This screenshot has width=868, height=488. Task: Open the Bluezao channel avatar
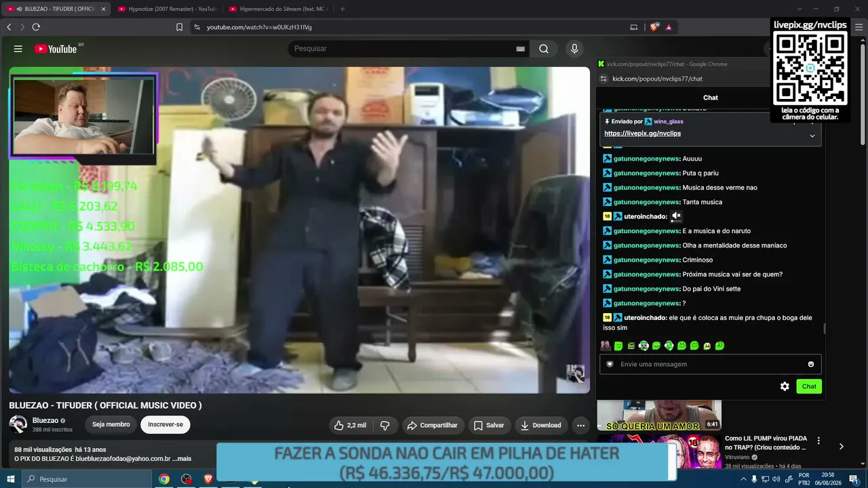(x=18, y=425)
